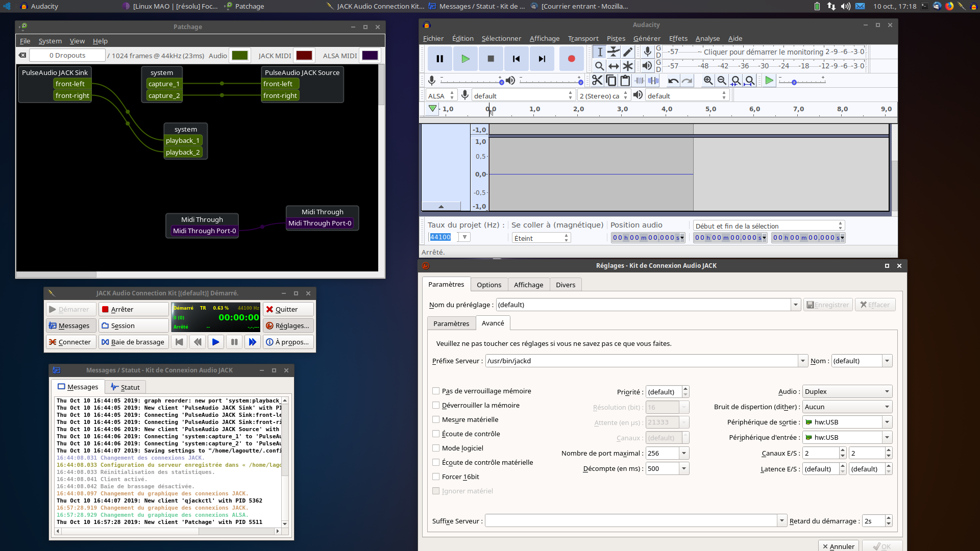
Task: Expand Périphérique de sortie hw:USB dropdown
Action: 887,422
